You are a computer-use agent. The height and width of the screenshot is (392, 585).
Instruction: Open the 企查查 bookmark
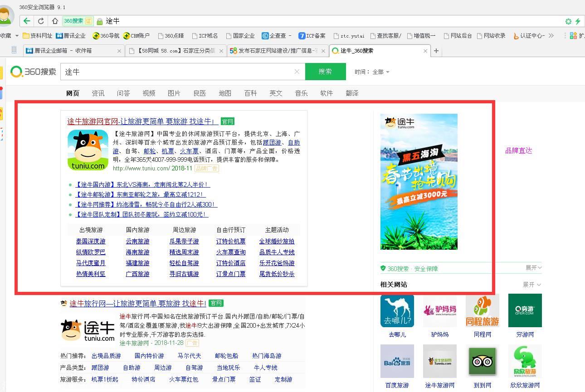click(274, 36)
